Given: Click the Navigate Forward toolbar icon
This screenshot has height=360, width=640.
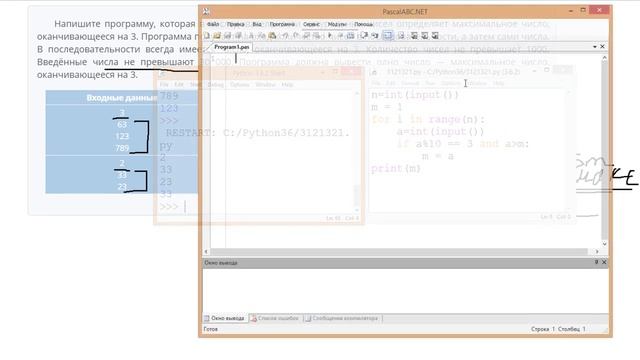Looking at the screenshot, I should click(317, 36).
